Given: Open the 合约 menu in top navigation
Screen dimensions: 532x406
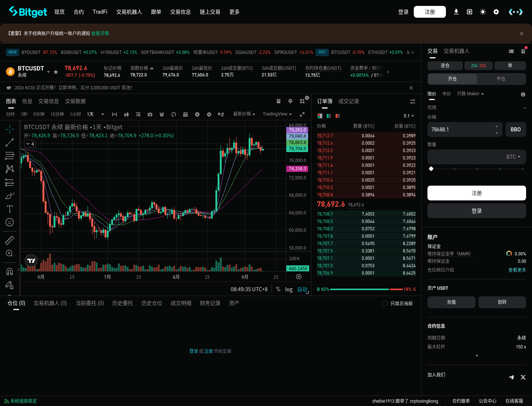Looking at the screenshot, I should point(79,12).
